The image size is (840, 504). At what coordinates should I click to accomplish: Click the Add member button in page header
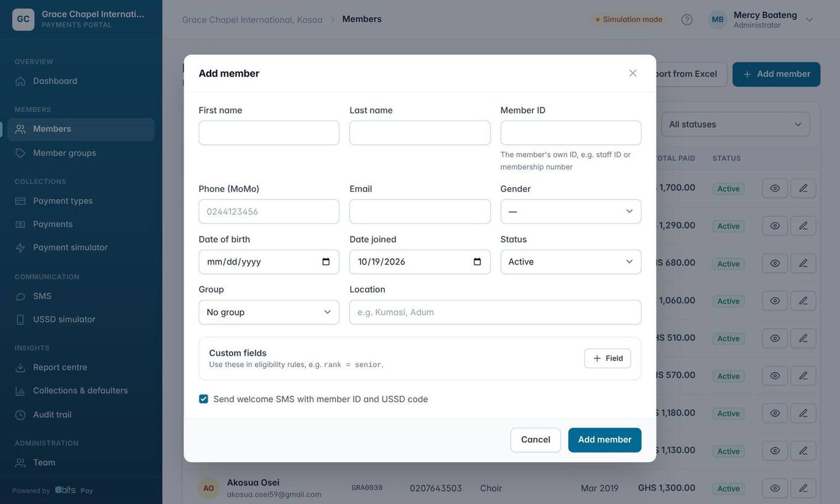(x=776, y=74)
